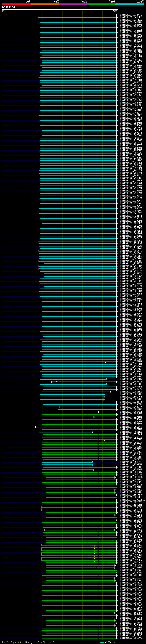Select the UniRef100_Q9FUZ1 entry
Image resolution: width=146 pixels, height=644 pixels.
pos(131,27)
